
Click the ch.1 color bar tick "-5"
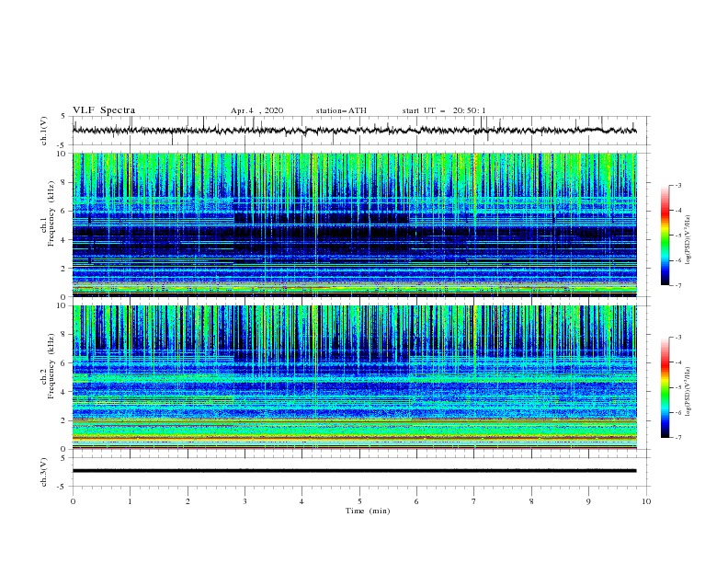pyautogui.click(x=677, y=236)
